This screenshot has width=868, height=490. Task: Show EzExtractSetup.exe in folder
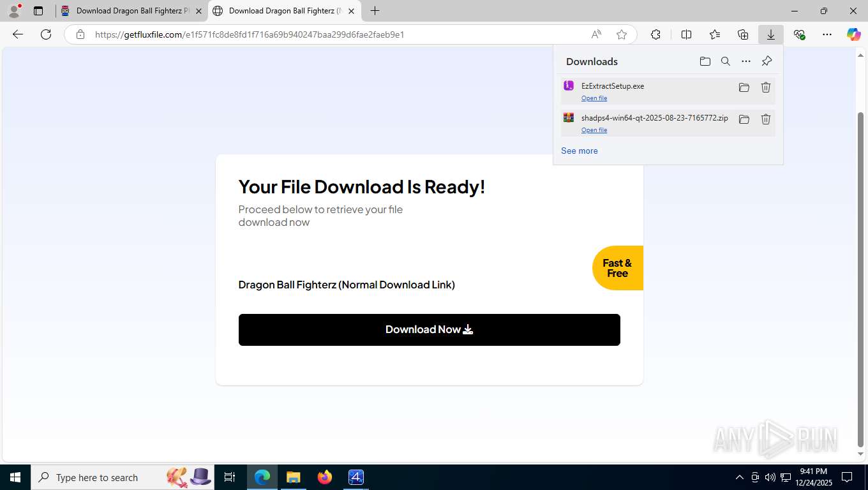click(744, 87)
